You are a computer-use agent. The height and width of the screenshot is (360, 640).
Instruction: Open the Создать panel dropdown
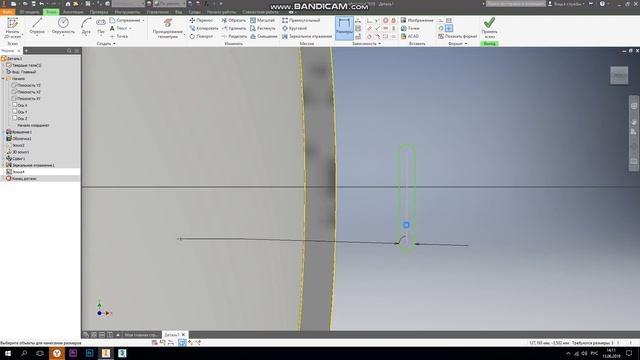click(x=106, y=43)
